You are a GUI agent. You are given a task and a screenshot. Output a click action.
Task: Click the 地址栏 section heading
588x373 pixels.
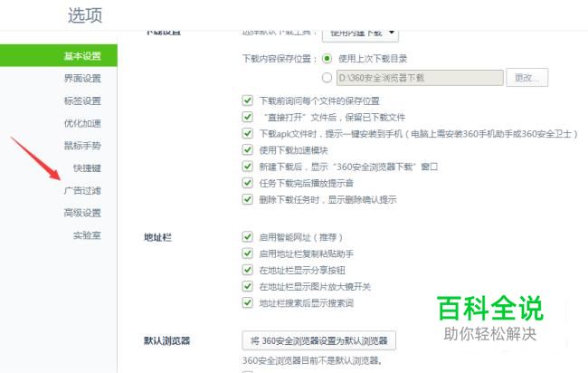pos(158,237)
